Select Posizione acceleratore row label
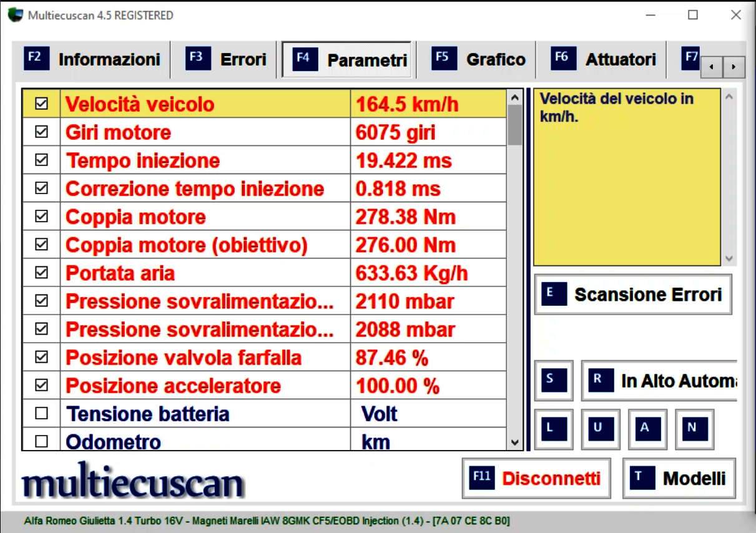This screenshot has width=756, height=533. click(x=174, y=386)
